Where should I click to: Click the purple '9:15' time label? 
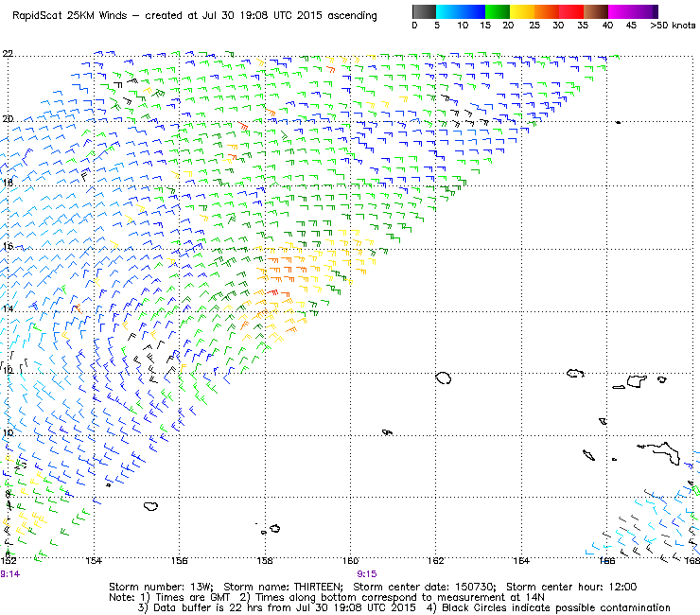coord(367,574)
